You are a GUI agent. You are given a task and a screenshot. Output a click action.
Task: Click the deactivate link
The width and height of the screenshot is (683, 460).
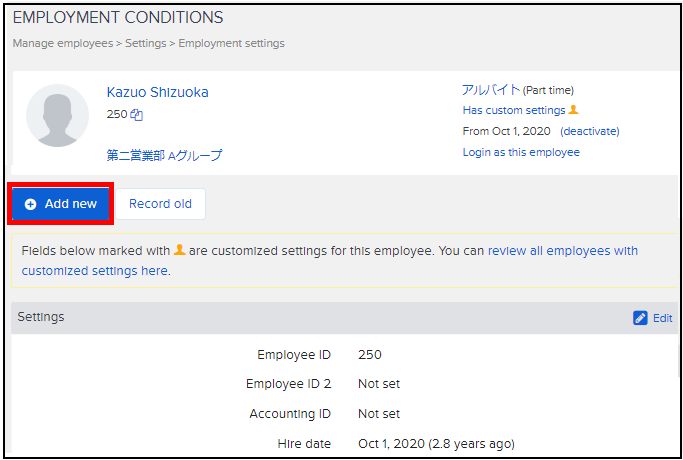[x=590, y=131]
